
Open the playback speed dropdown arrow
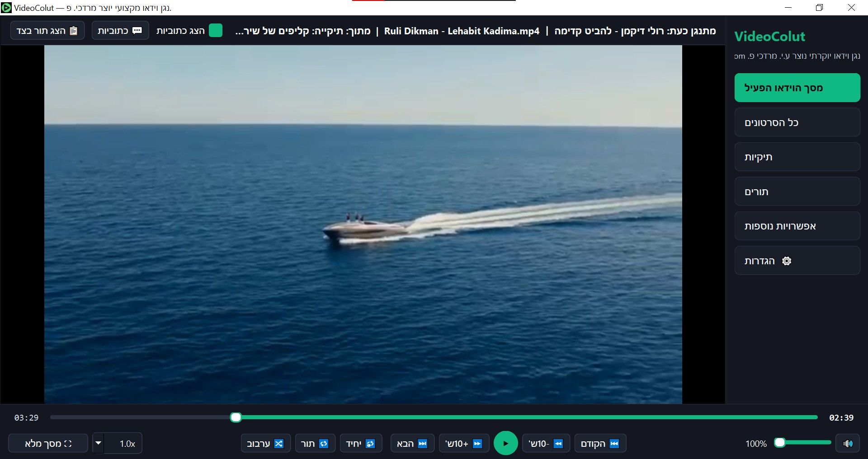click(98, 443)
